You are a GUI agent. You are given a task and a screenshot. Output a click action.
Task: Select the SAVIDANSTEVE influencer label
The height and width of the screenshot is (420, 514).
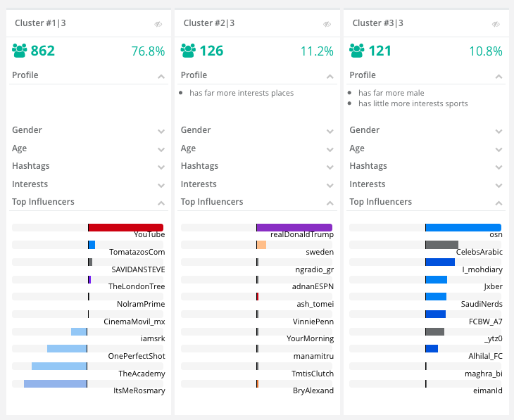(138, 269)
